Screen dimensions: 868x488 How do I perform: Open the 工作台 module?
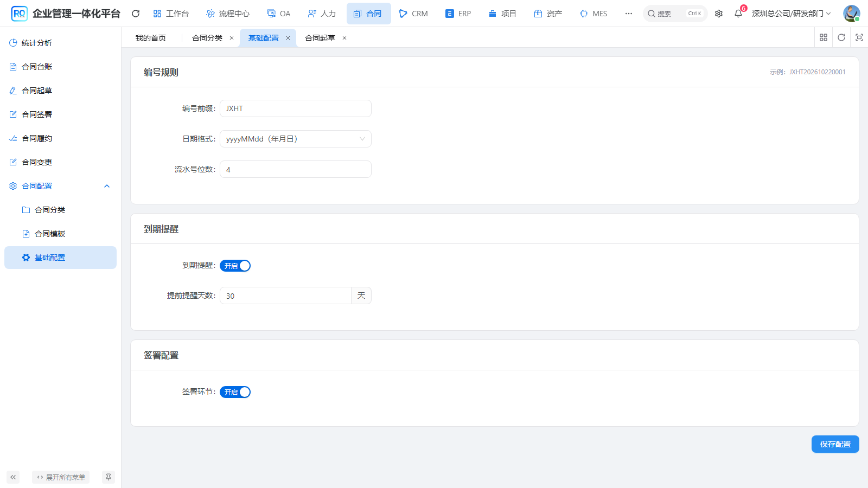[171, 14]
